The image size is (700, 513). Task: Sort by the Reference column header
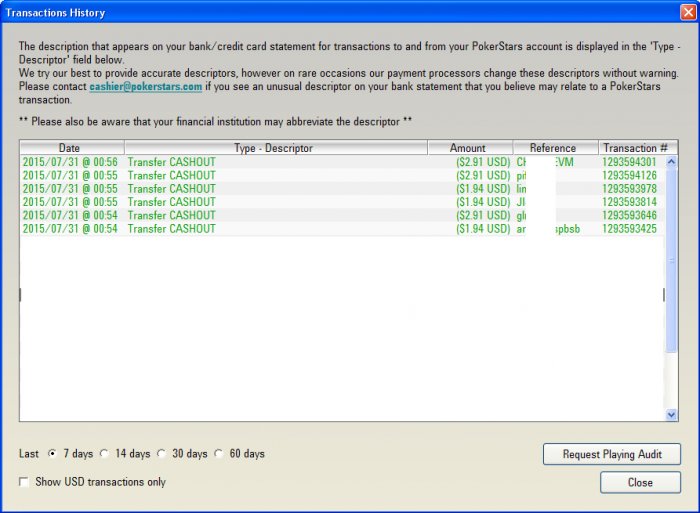click(555, 148)
